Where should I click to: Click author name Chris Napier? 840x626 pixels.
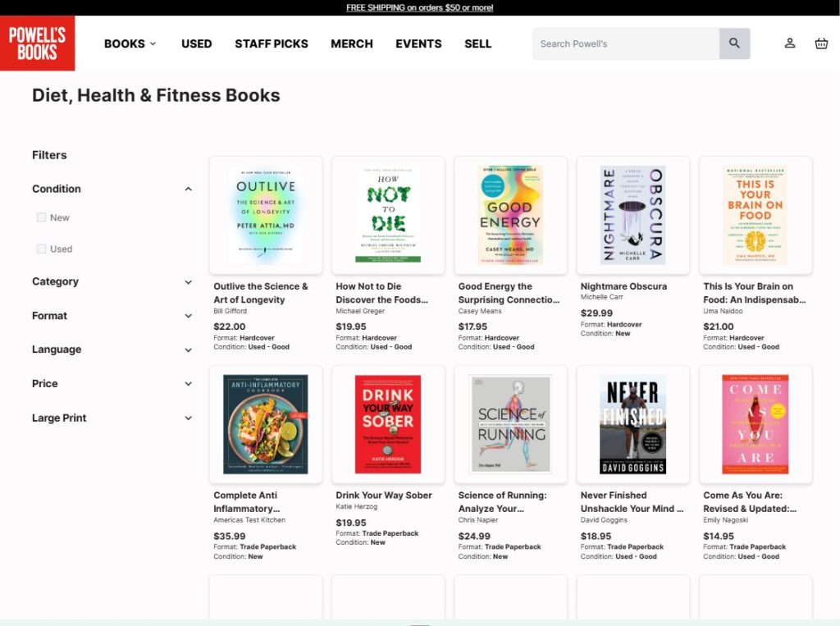[478, 520]
